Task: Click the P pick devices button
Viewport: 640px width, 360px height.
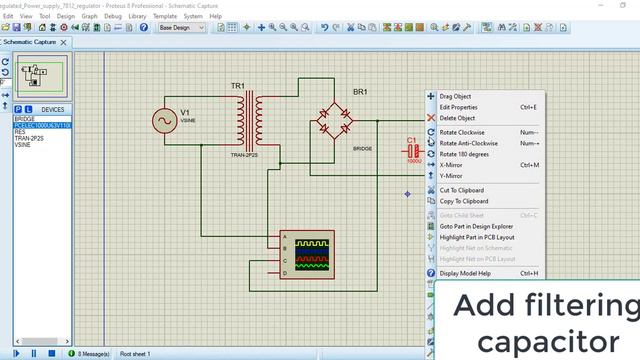Action: pyautogui.click(x=18, y=109)
